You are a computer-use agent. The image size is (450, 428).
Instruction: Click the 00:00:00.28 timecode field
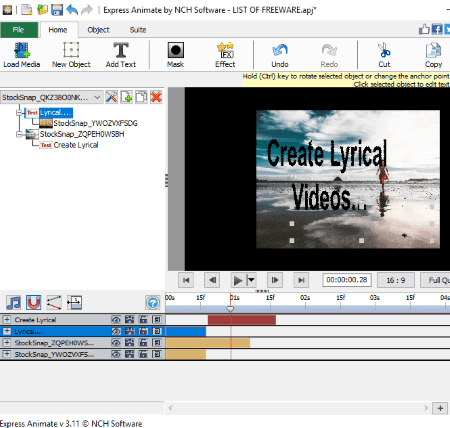tap(347, 280)
